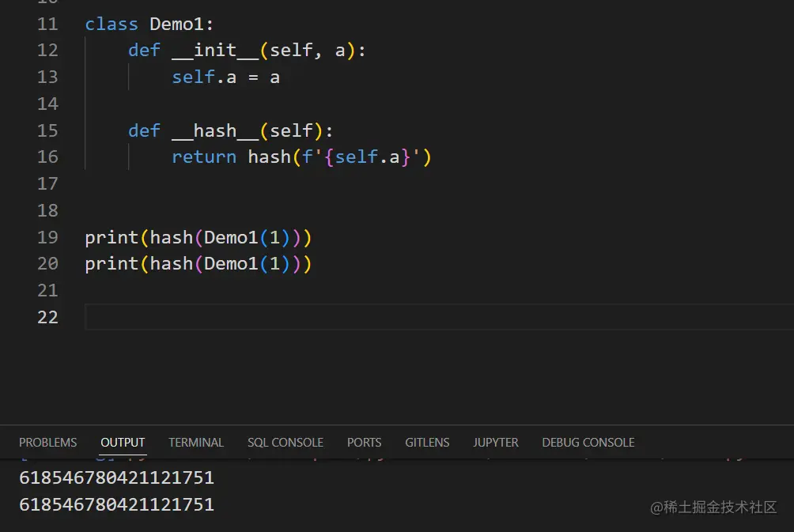The image size is (794, 532).
Task: Click the print statement on line 20
Action: point(198,264)
